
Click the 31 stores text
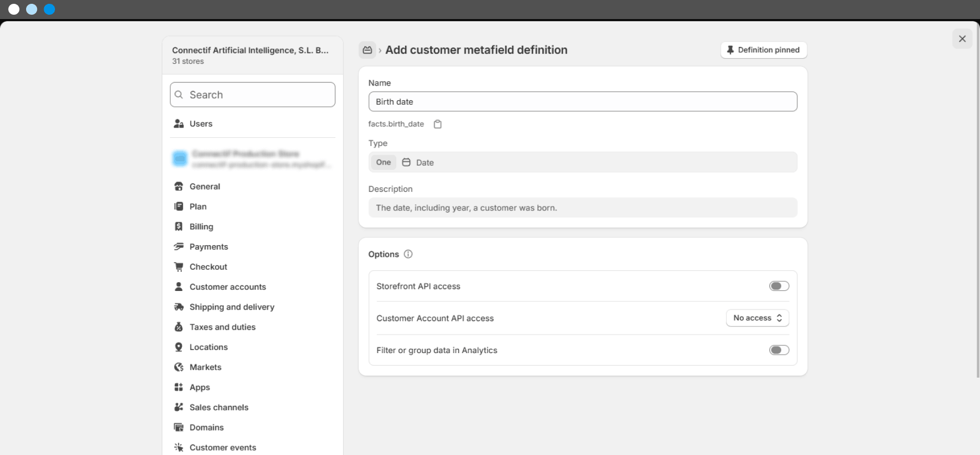[x=188, y=62]
